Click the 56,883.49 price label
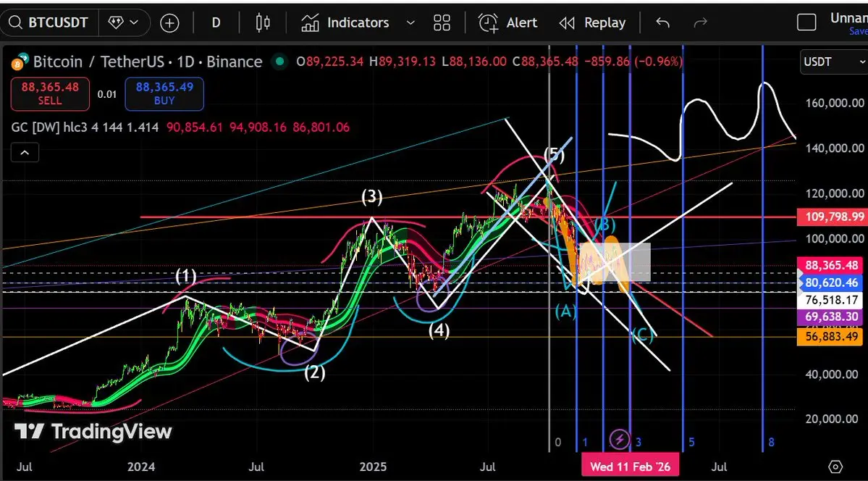The width and height of the screenshot is (868, 481). click(831, 336)
